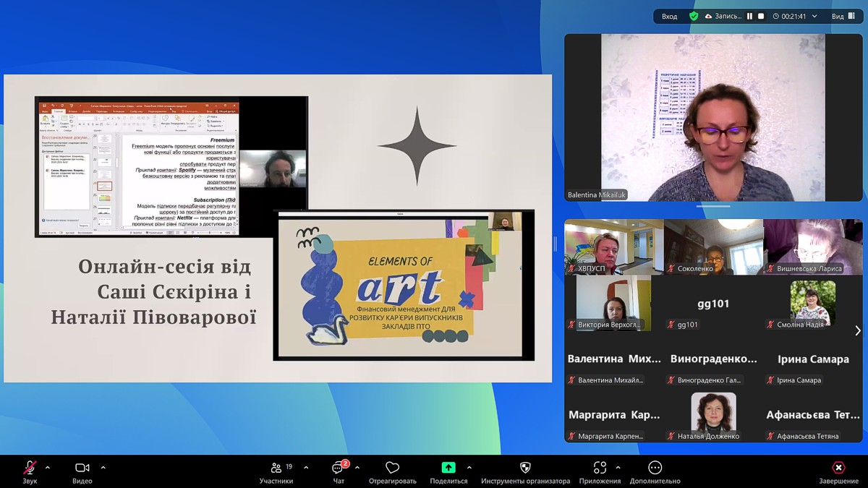Screen dimensions: 868x488
Task: Open the Чат chat panel
Action: point(339,471)
